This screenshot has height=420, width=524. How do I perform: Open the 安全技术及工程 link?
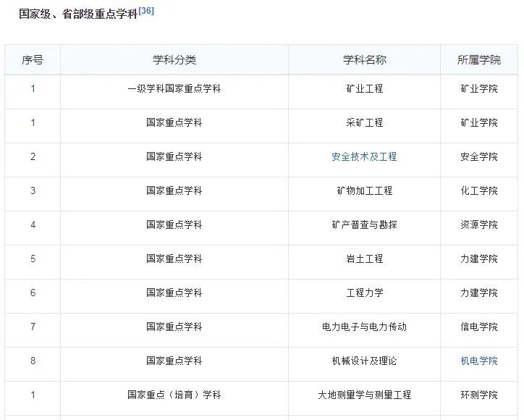pos(364,156)
